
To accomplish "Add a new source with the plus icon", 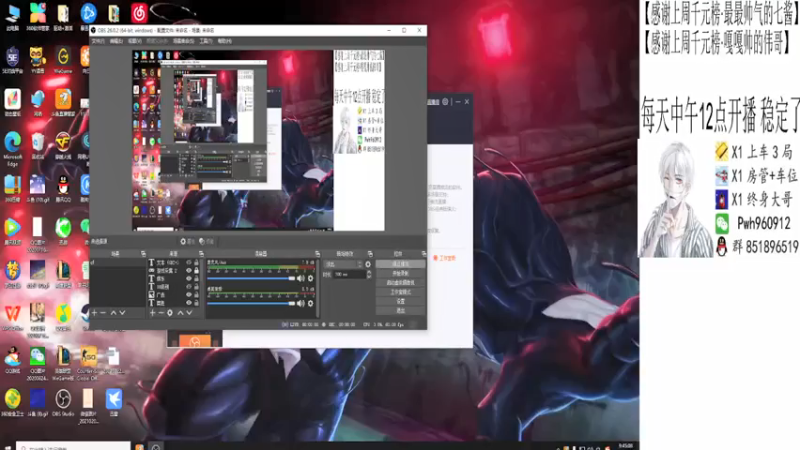I will [x=152, y=313].
